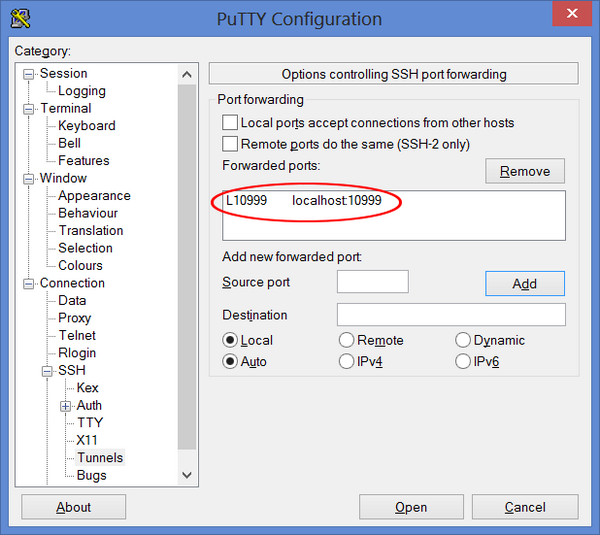Click Open to start the session

coord(411,507)
